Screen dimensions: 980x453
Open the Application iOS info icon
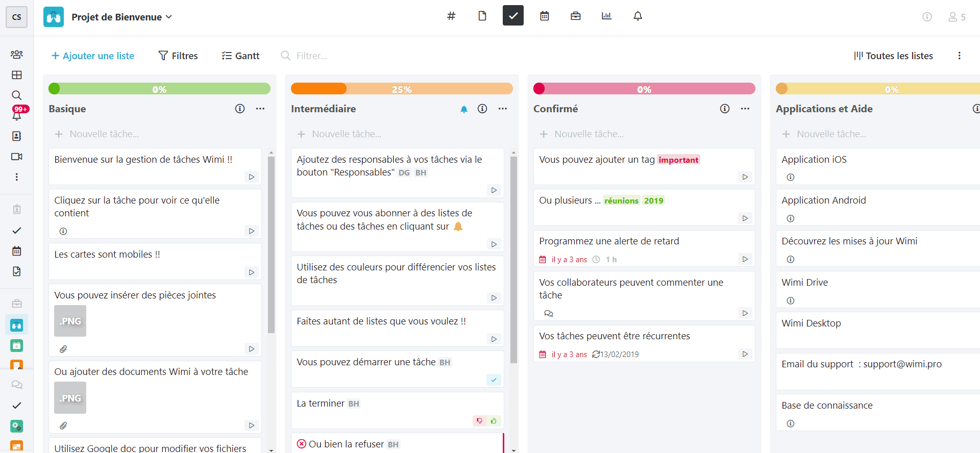pos(791,178)
